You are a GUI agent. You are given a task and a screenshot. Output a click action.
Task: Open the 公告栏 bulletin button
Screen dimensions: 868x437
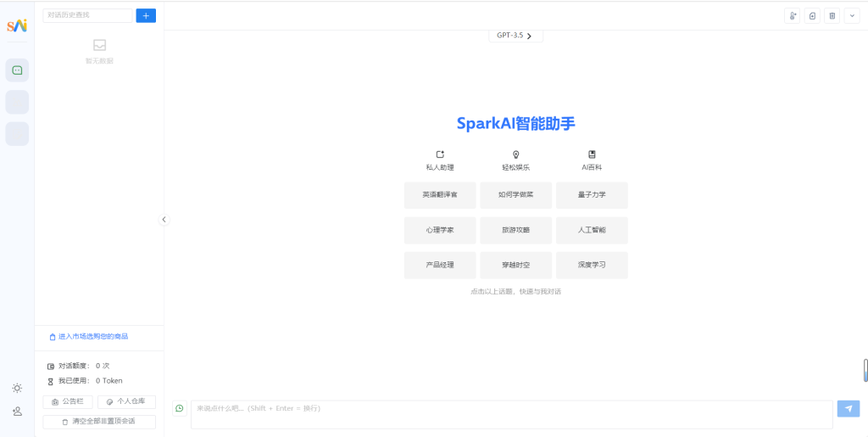[68, 401]
